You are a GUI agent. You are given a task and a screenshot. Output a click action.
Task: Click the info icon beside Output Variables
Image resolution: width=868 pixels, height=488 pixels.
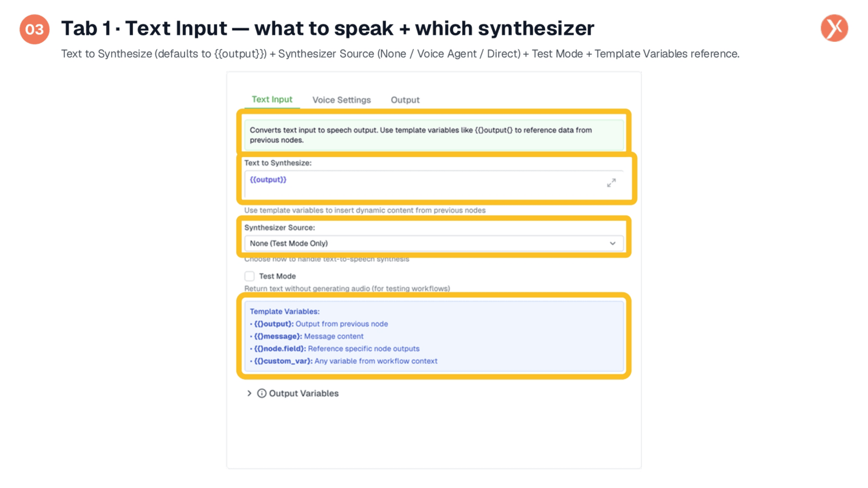click(261, 393)
